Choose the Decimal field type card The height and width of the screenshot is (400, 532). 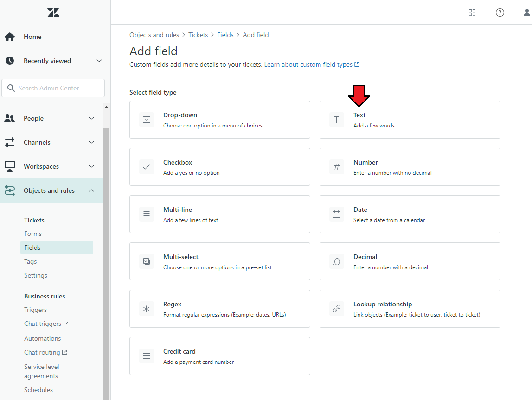pos(410,261)
